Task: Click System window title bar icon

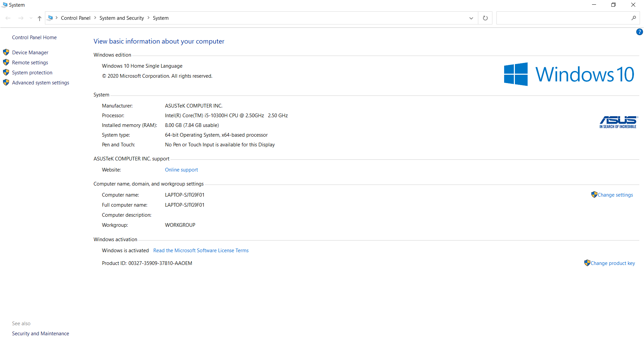Action: [x=5, y=5]
